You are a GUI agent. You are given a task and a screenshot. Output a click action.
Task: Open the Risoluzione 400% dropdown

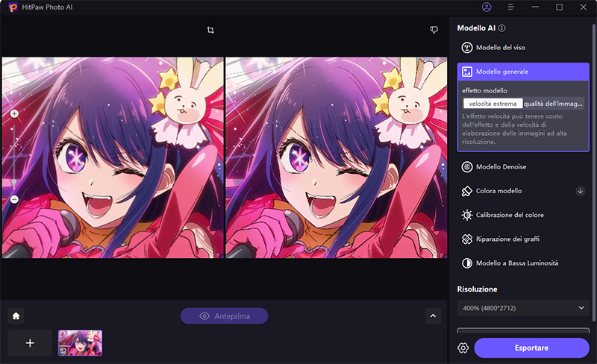tap(522, 307)
